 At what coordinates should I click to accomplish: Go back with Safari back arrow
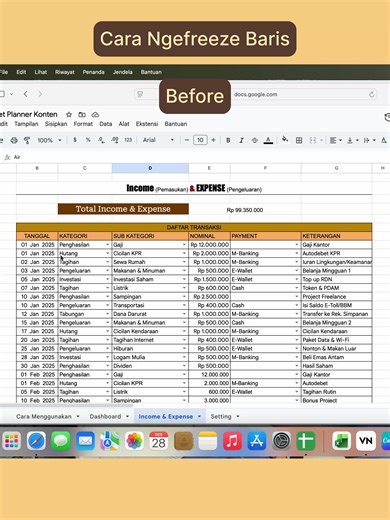click(x=26, y=94)
